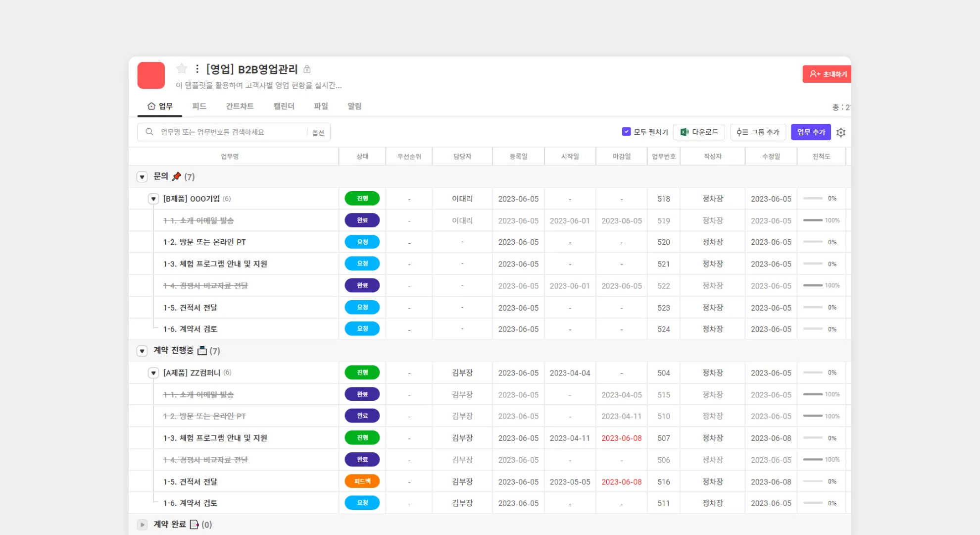Click the 초대하기 invite button

coord(828,74)
